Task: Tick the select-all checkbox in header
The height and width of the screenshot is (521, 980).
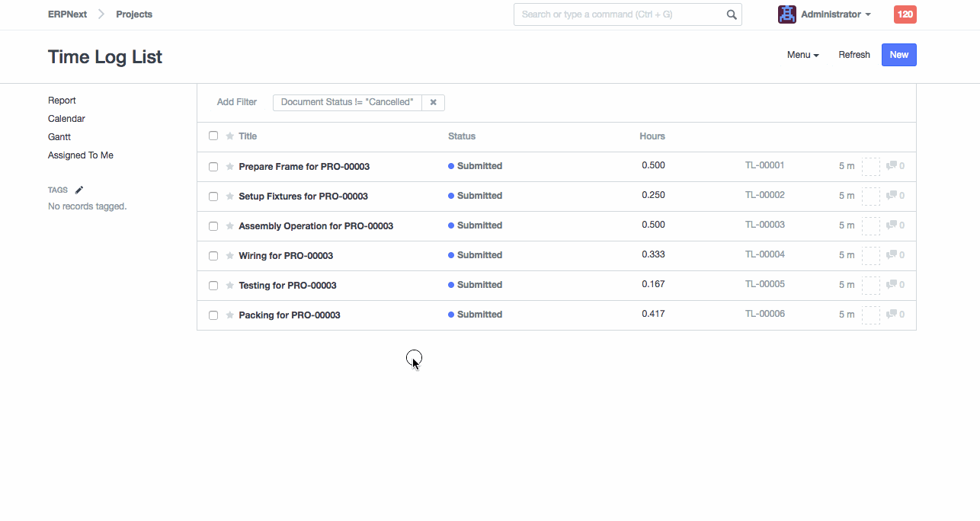Action: [x=213, y=136]
